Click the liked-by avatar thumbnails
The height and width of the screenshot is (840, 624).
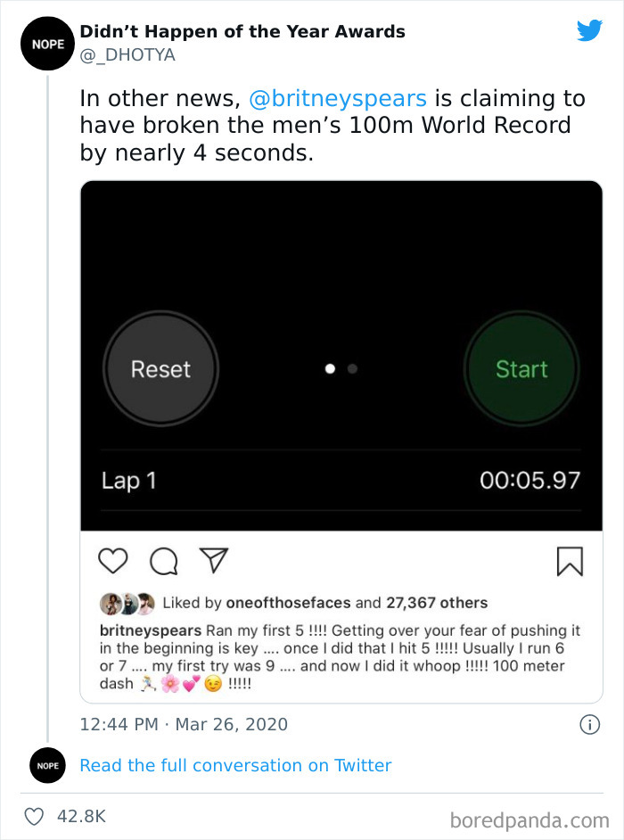(127, 603)
